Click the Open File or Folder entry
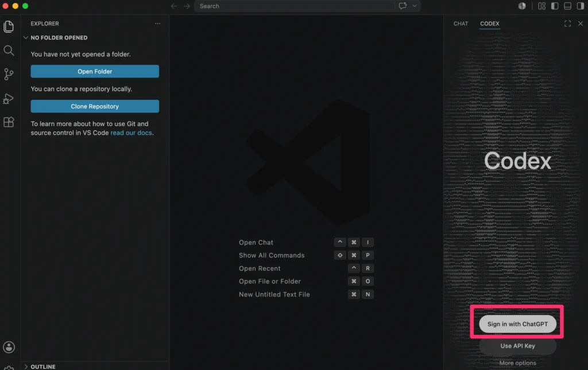The image size is (588, 370). (x=270, y=281)
